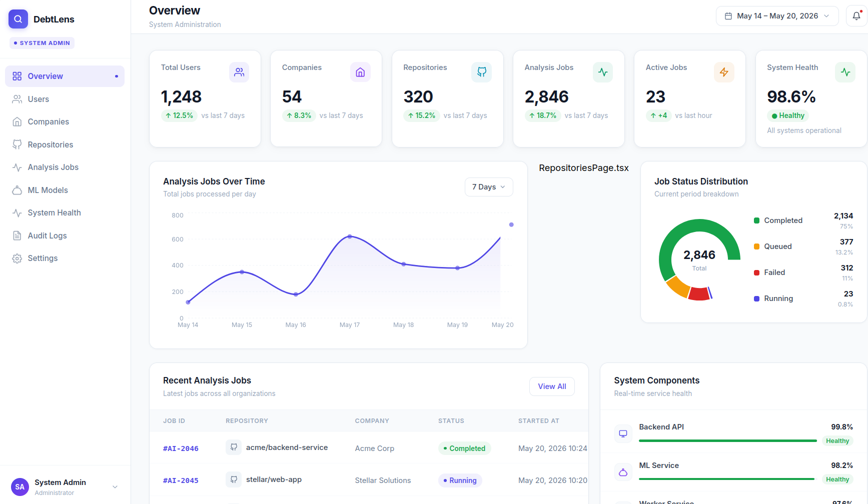Image resolution: width=868 pixels, height=504 pixels.
Task: Expand the 7 Days chart range dropdown
Action: click(x=489, y=187)
